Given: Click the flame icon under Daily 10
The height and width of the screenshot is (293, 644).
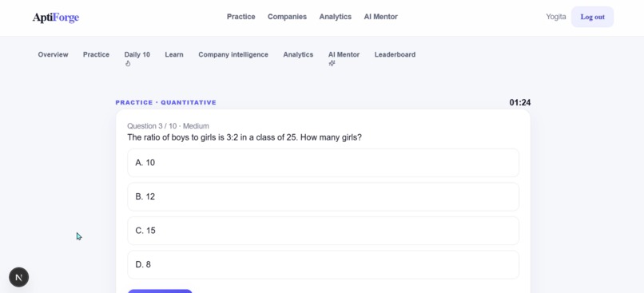Looking at the screenshot, I should coord(128,64).
